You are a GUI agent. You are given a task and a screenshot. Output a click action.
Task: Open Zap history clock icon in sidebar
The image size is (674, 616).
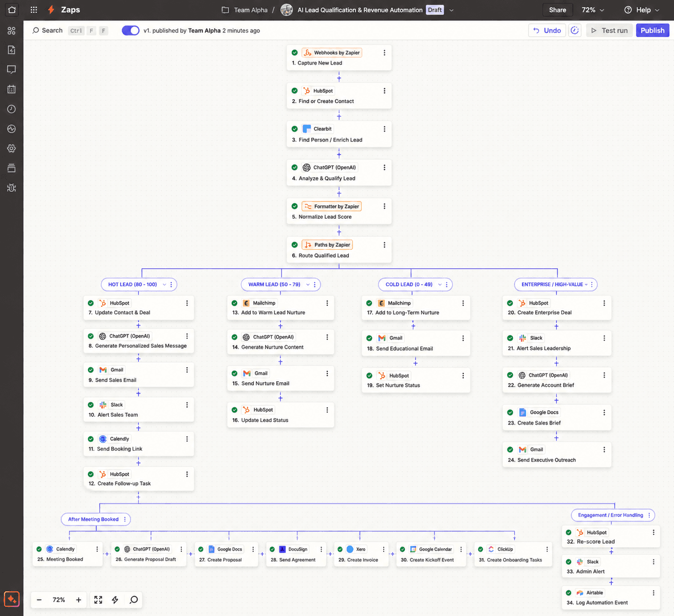(11, 109)
